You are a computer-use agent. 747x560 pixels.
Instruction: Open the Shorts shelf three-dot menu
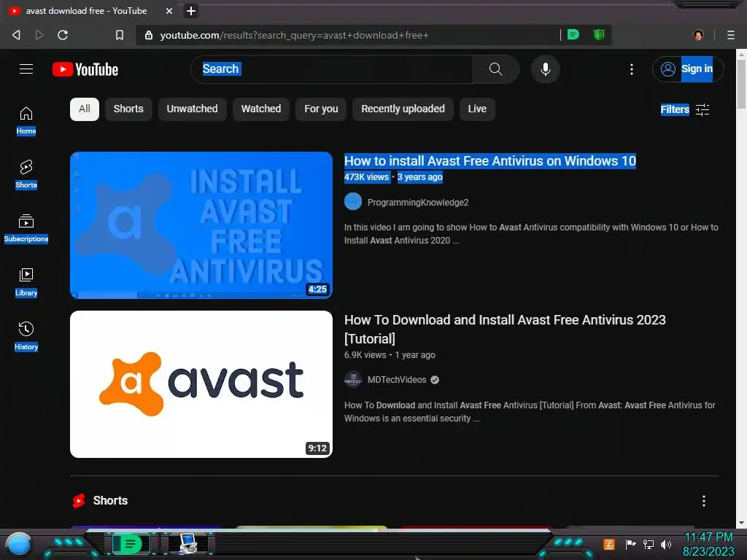tap(704, 500)
